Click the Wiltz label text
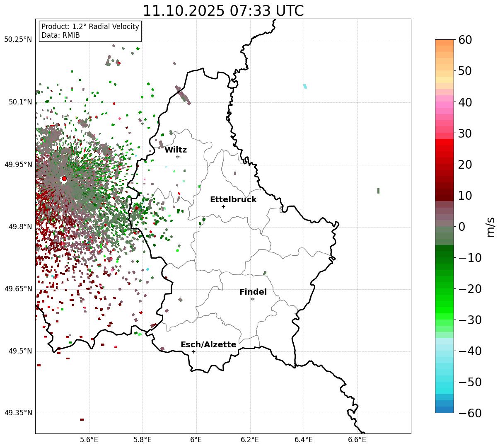 (176, 150)
